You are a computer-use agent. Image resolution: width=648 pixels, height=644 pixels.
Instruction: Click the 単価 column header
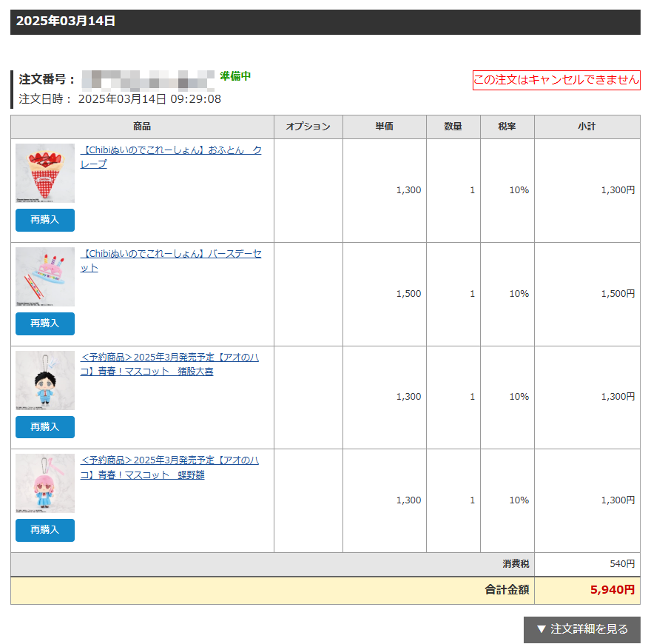385,127
